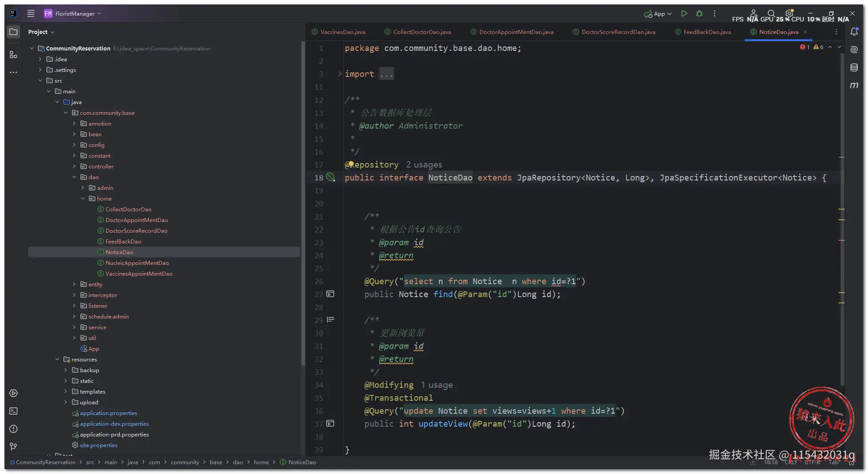Click the community breadcrumb
Image resolution: width=868 pixels, height=474 pixels.
185,462
